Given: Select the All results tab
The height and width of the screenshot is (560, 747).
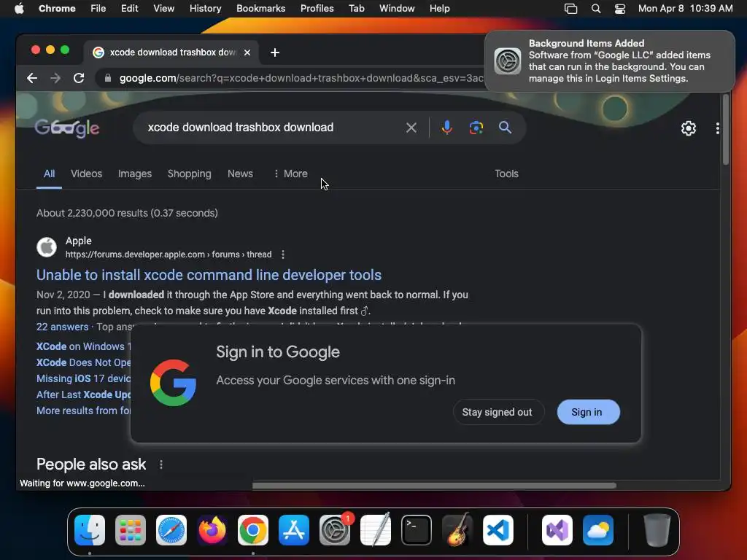Looking at the screenshot, I should point(49,174).
